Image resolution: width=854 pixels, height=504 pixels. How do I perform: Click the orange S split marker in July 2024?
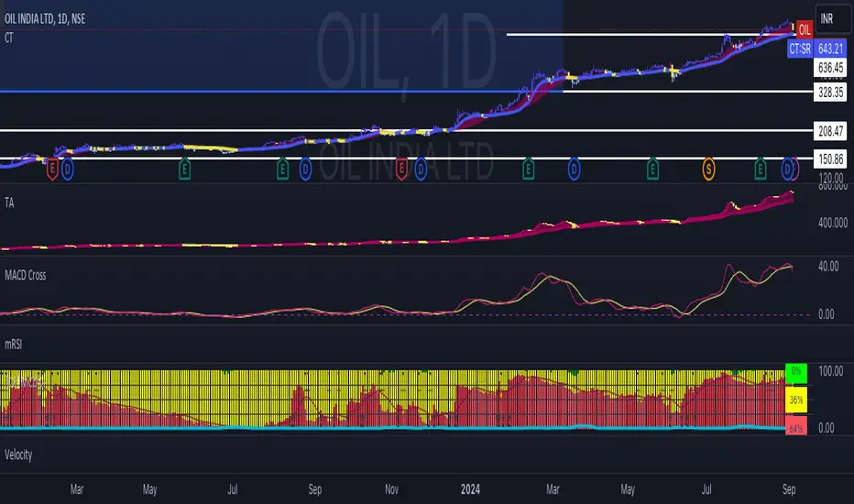pos(708,170)
